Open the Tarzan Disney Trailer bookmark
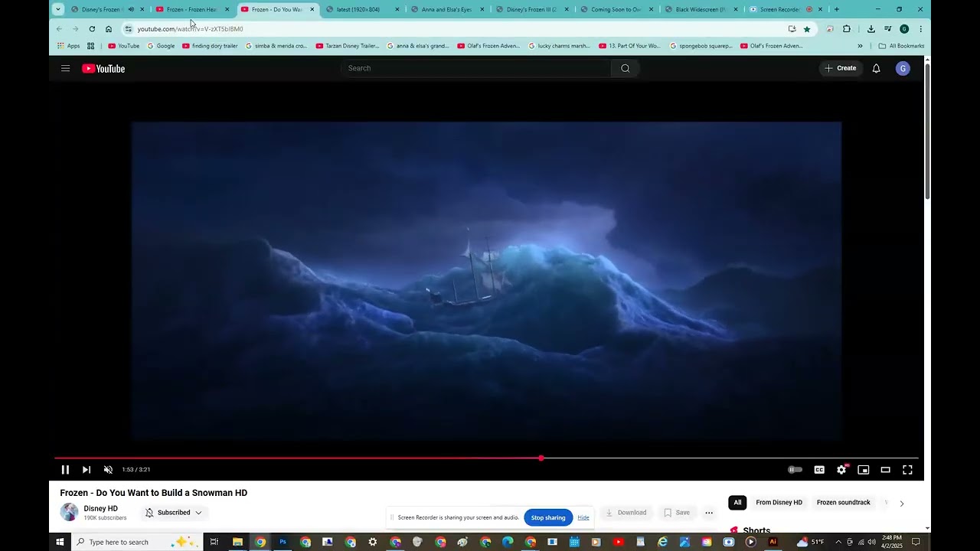 tap(347, 46)
